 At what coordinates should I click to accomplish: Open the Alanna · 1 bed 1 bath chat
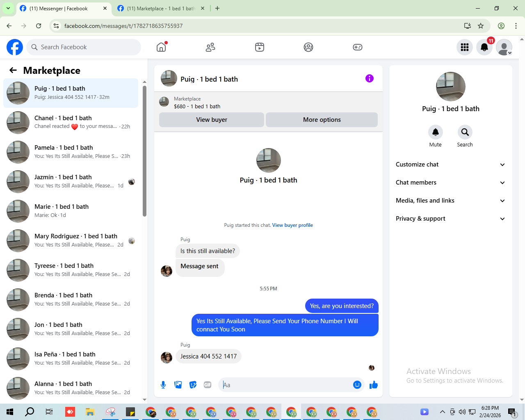click(71, 388)
